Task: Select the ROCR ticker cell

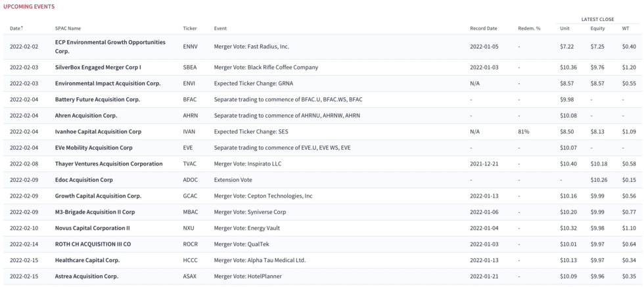Action: coord(190,244)
